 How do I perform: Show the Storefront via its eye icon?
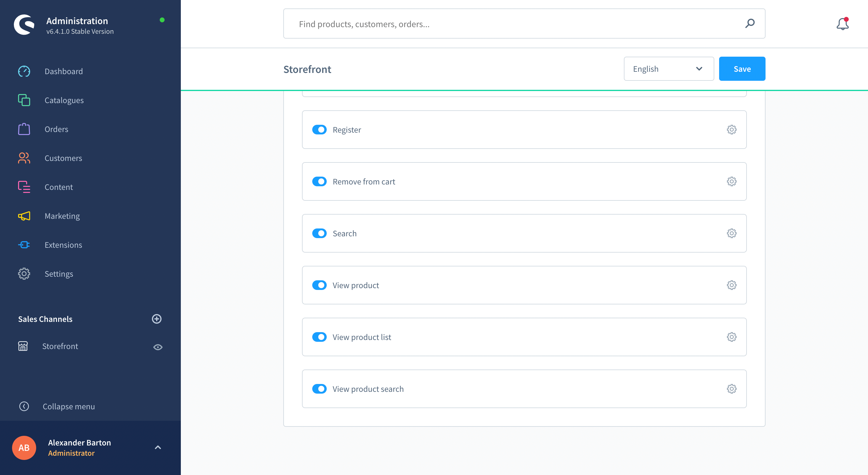point(158,347)
